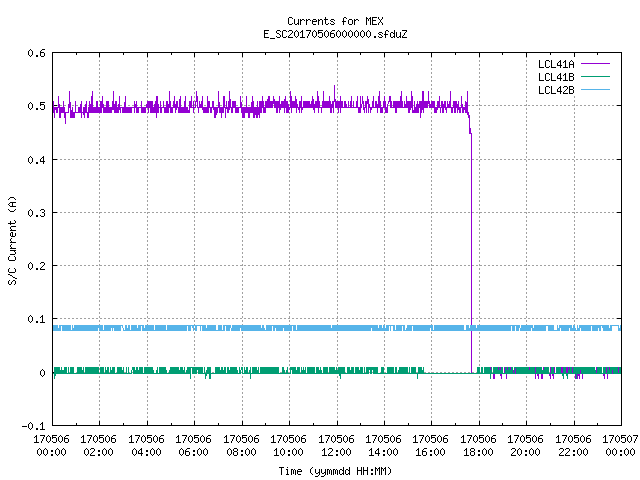Screen dimensions: 640x480
Task: Click the 170506 02:00 x-axis tick label
Action: click(98, 446)
